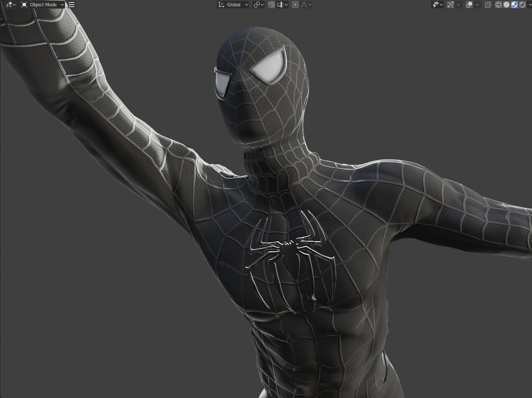The image size is (532, 398).
Task: Toggle proportional editing
Action: click(295, 5)
